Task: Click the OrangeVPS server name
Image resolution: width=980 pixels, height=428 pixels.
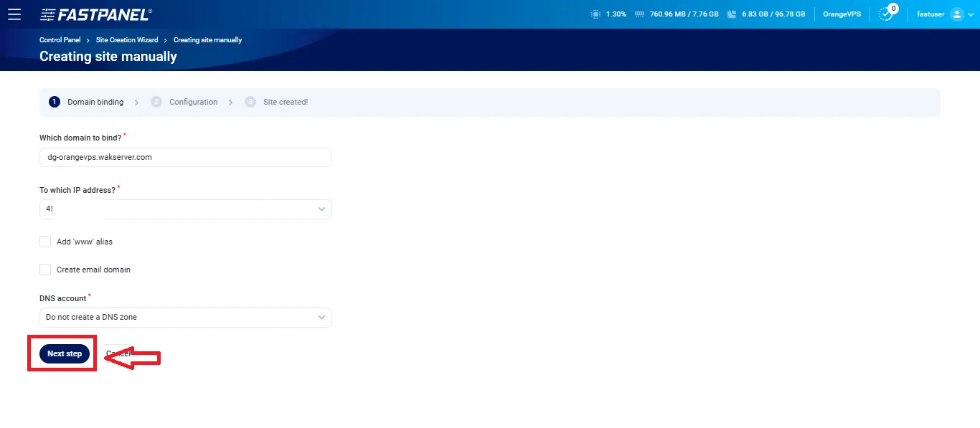Action: pyautogui.click(x=841, y=14)
